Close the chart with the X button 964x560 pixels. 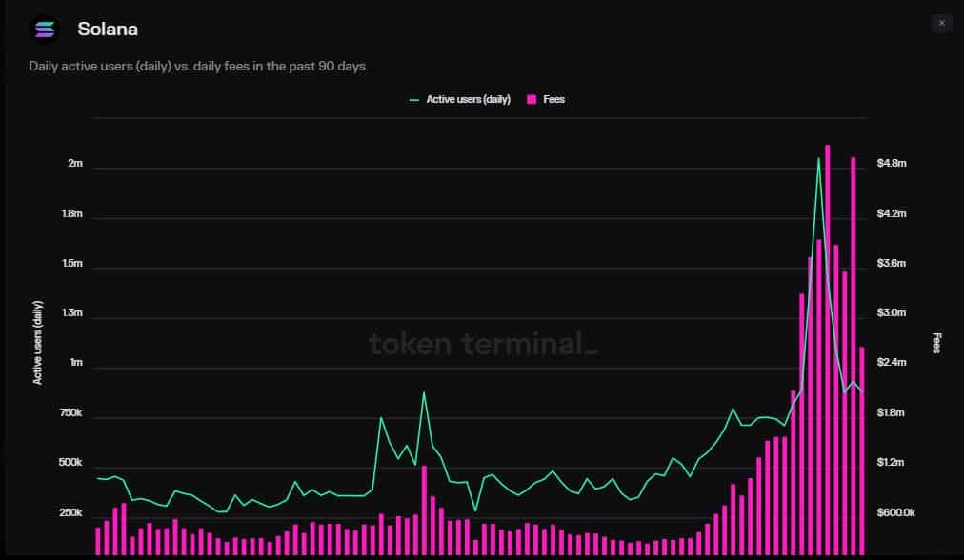coord(941,24)
